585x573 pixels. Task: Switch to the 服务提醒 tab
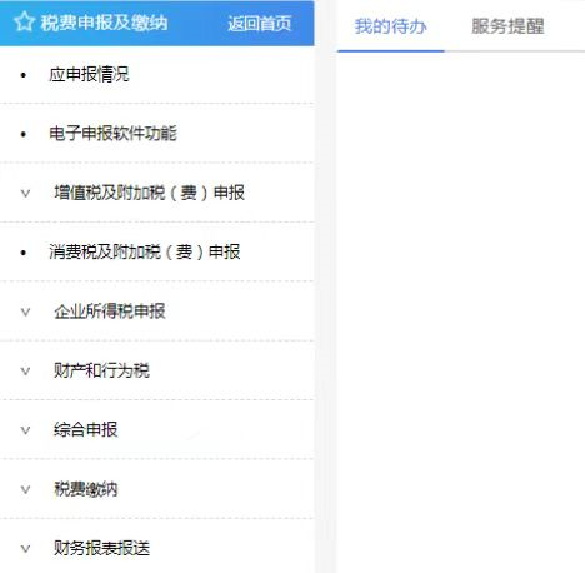[508, 26]
